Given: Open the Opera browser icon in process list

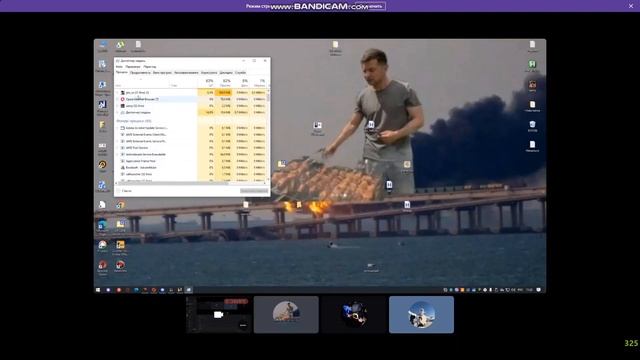Looking at the screenshot, I should (122, 99).
